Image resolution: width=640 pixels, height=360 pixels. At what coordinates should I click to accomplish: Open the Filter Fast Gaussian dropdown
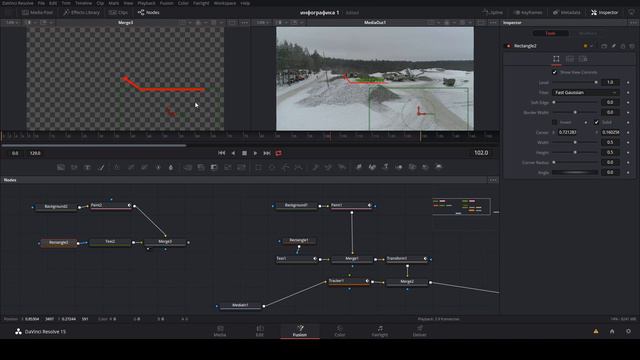click(x=585, y=93)
